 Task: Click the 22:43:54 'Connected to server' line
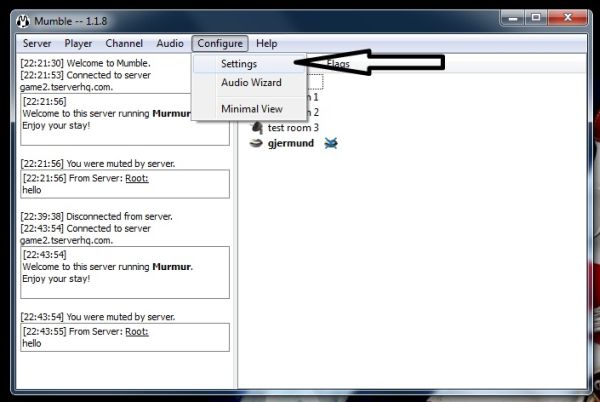(x=85, y=234)
